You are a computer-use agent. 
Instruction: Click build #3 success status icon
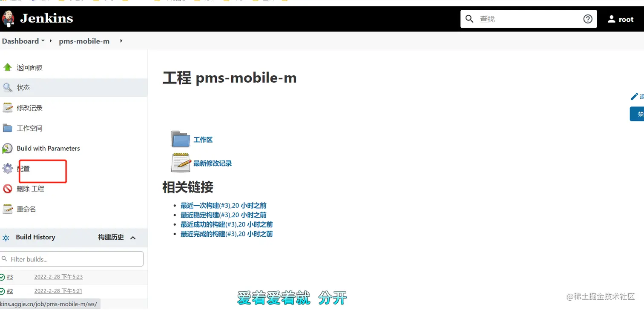(2, 277)
